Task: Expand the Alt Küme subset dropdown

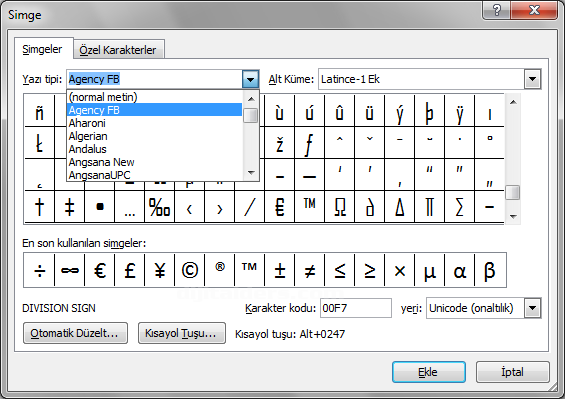Action: coord(533,79)
